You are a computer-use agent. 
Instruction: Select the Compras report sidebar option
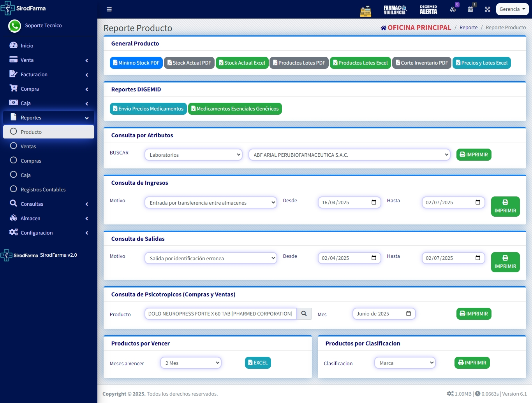[31, 161]
